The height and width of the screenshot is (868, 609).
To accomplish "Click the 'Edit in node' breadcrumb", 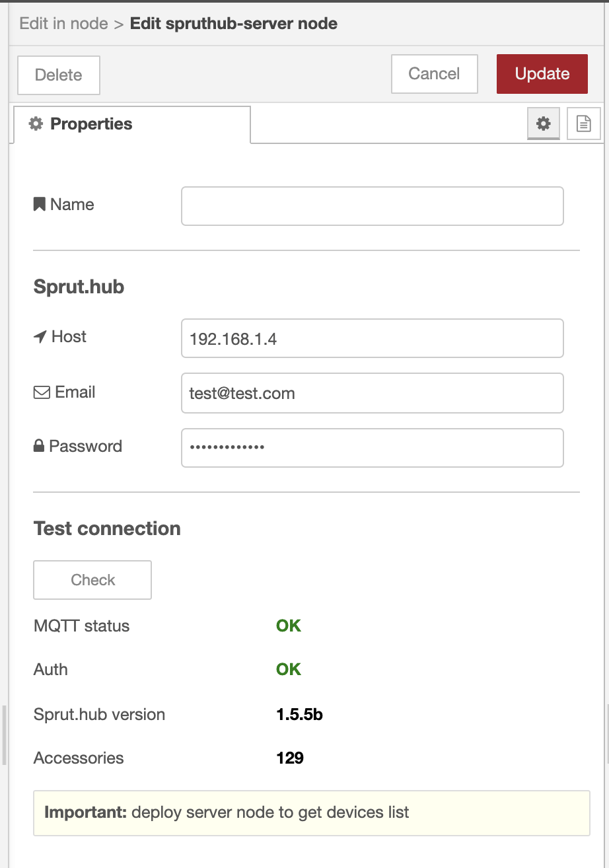I will click(x=63, y=24).
